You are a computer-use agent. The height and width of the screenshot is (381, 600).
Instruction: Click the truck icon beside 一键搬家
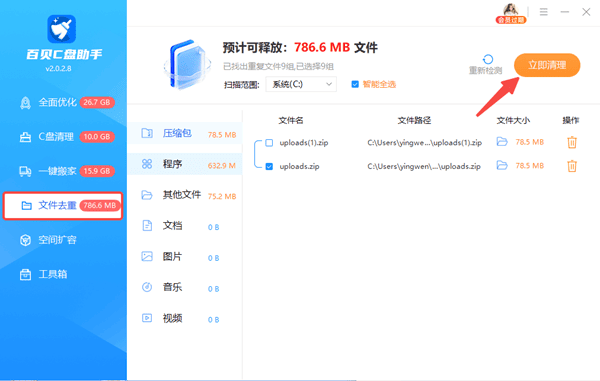pyautogui.click(x=25, y=171)
